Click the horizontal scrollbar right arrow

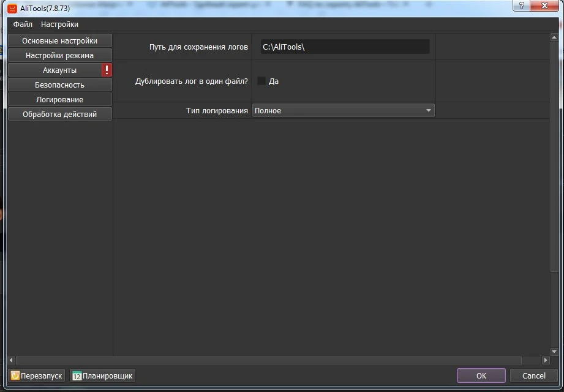pyautogui.click(x=546, y=360)
